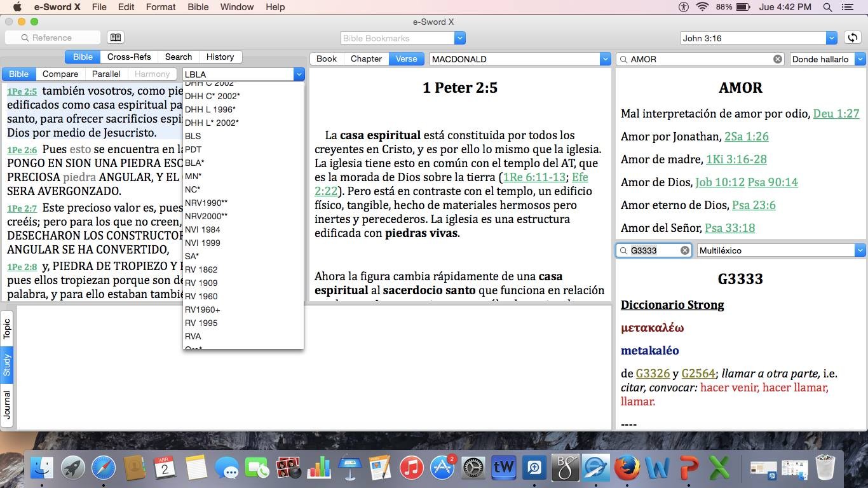Choose RV 1960 from version list
This screenshot has height=488, width=868.
tap(243, 296)
